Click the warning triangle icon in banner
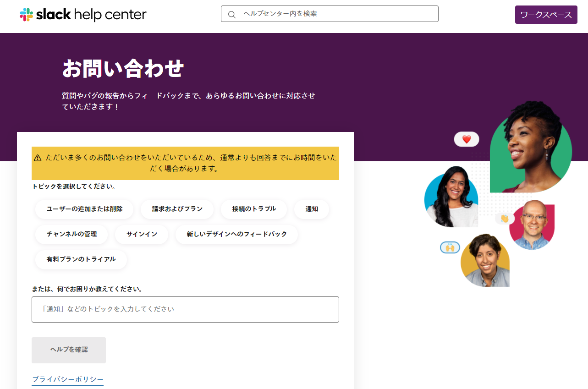The width and height of the screenshot is (588, 389). [x=38, y=158]
